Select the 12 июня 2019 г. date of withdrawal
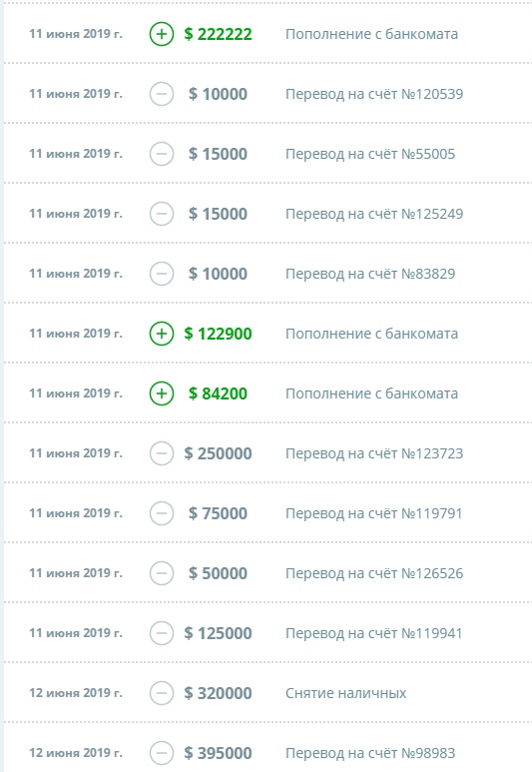The image size is (532, 772). (x=76, y=693)
